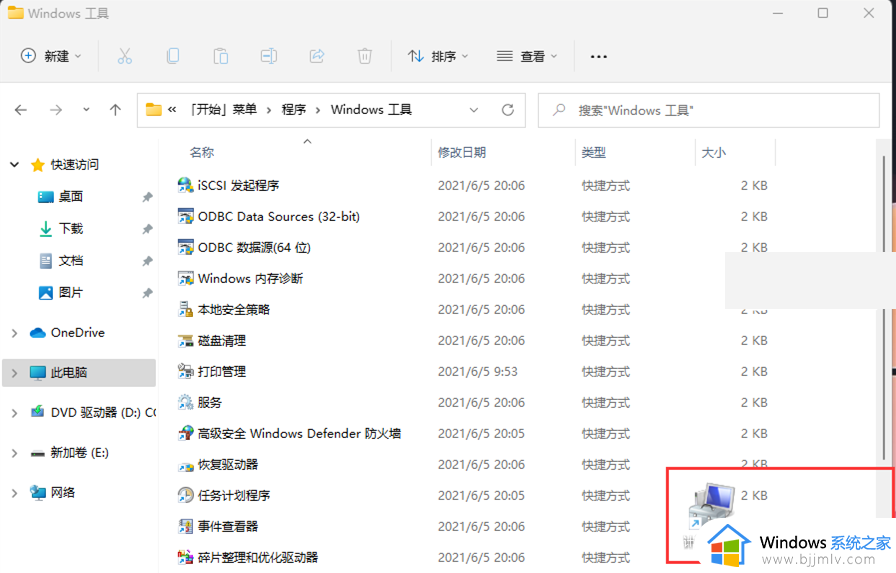The height and width of the screenshot is (573, 896).
Task: Open the 排序 sort dropdown
Action: point(438,56)
